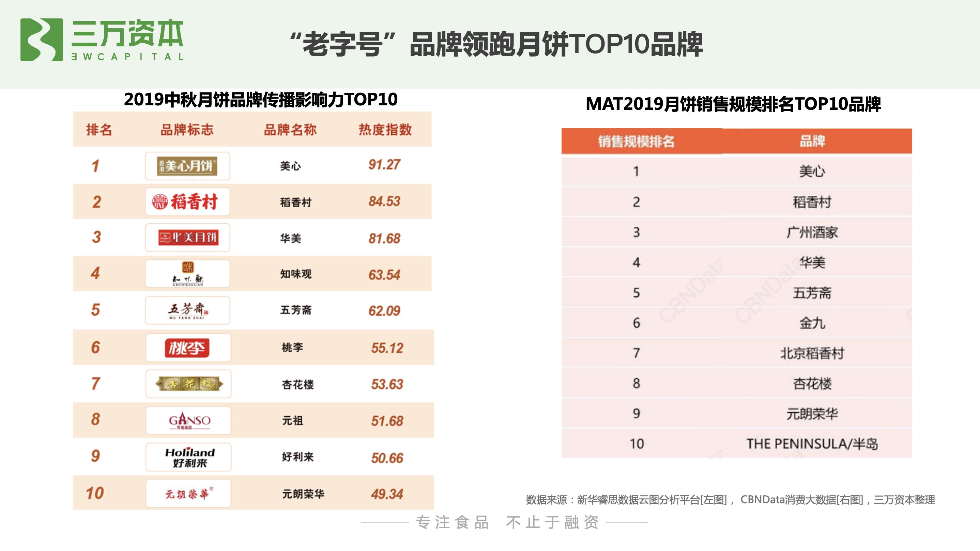The image size is (980, 551).
Task: Click left table heading 2019中秋月饼品牌传播影响力TOP10
Action: (x=261, y=99)
